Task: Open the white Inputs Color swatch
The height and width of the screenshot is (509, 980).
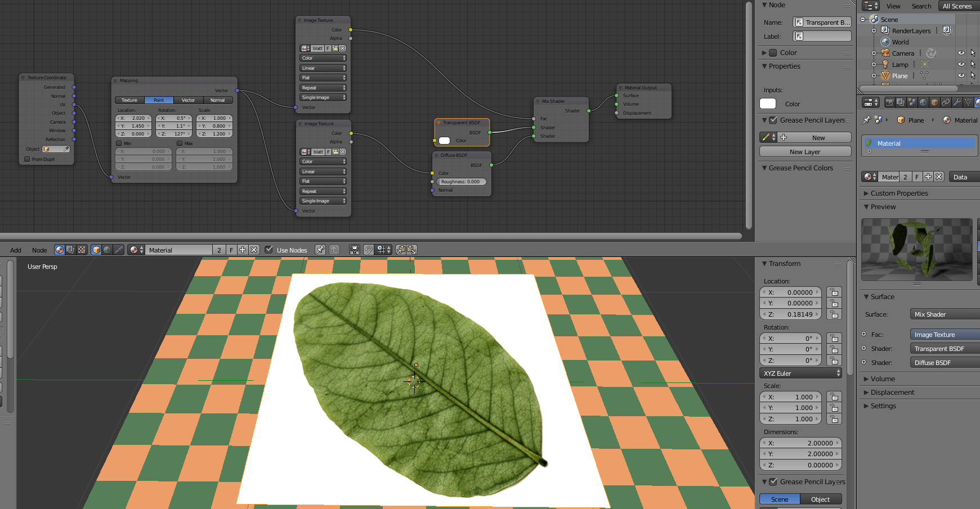Action: click(x=768, y=103)
